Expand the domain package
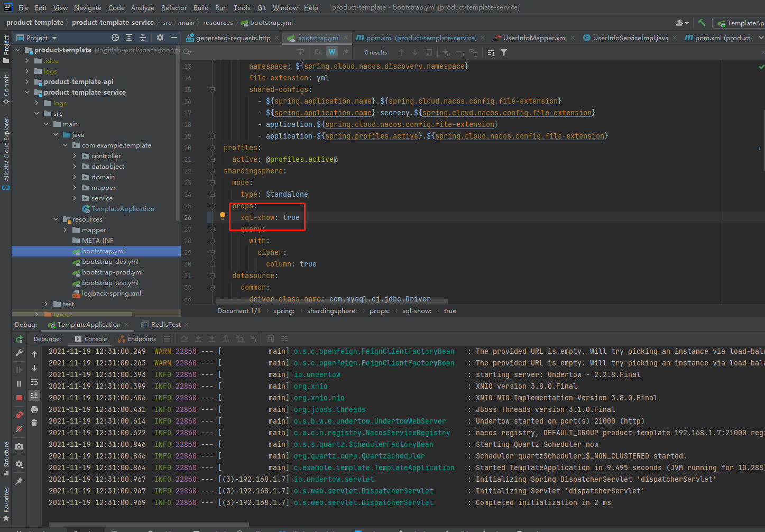The image size is (765, 532). pos(75,177)
